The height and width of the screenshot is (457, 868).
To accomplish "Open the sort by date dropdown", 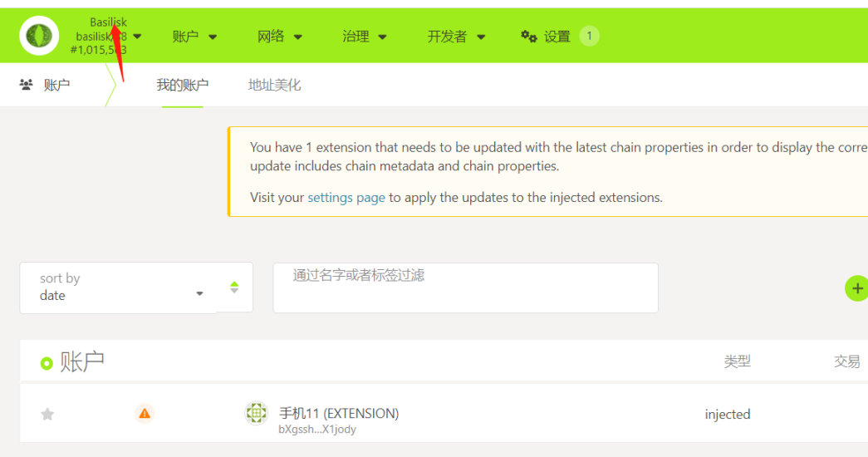I will 118,287.
